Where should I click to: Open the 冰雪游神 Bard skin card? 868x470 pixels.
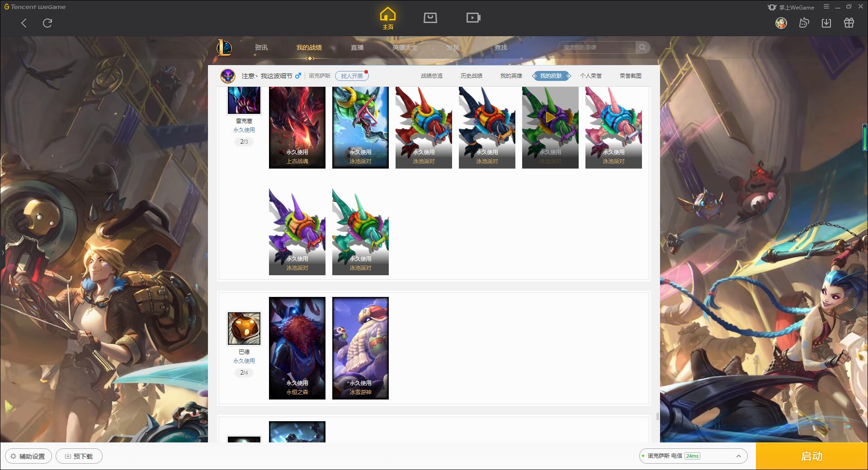pyautogui.click(x=360, y=348)
